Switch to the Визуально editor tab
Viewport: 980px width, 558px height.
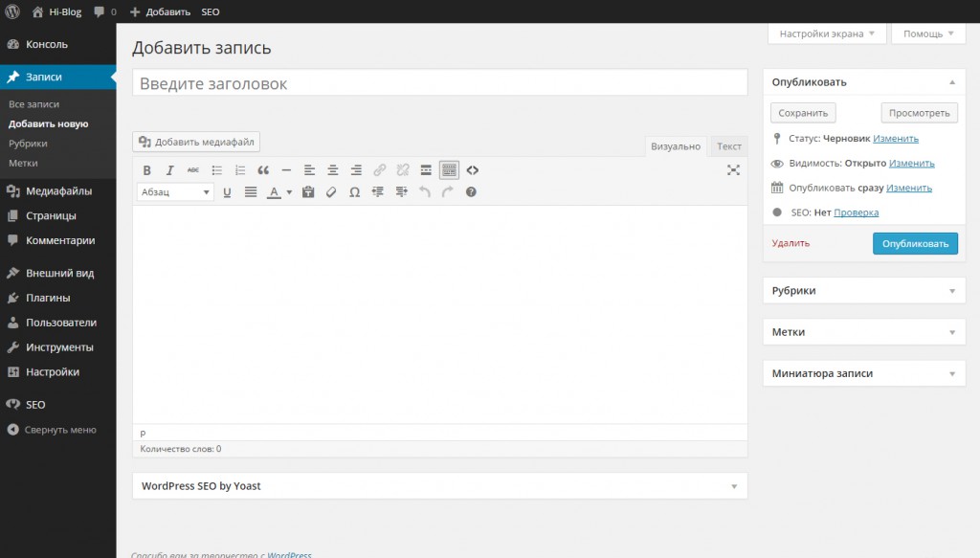(676, 146)
